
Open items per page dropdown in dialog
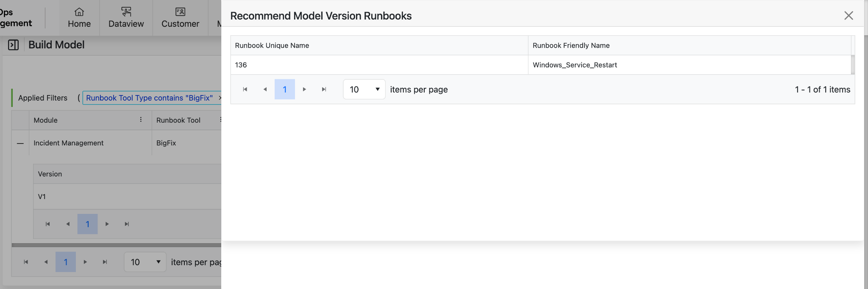[364, 89]
